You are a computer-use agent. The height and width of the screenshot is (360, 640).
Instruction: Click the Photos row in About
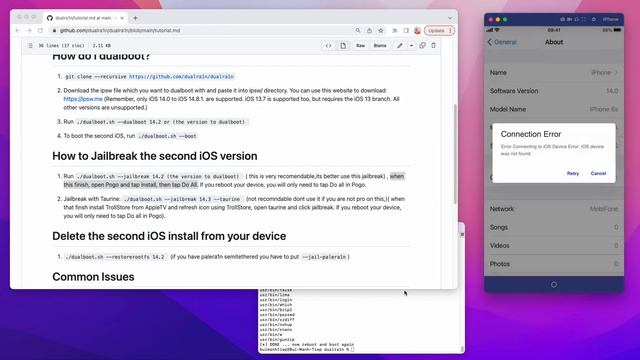[554, 264]
